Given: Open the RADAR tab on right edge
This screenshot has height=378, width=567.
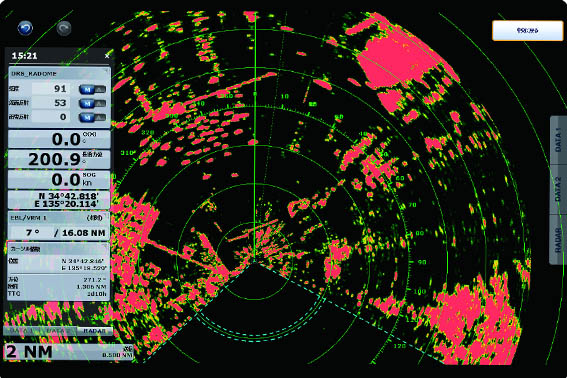Looking at the screenshot, I should 558,239.
